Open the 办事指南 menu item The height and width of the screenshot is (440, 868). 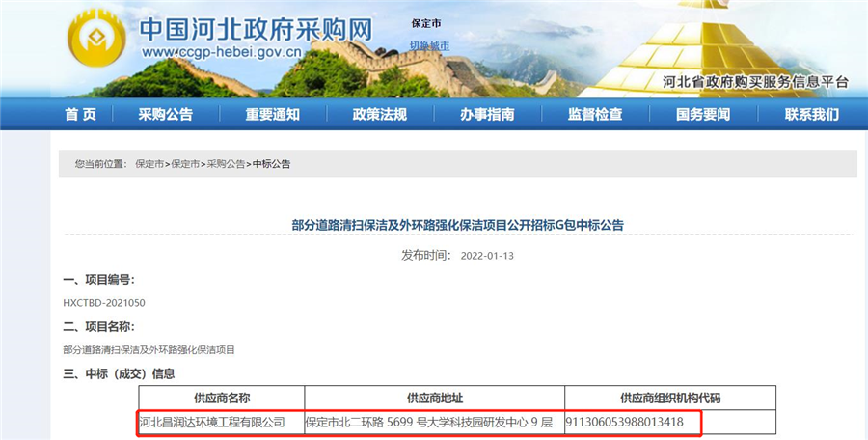pyautogui.click(x=487, y=114)
